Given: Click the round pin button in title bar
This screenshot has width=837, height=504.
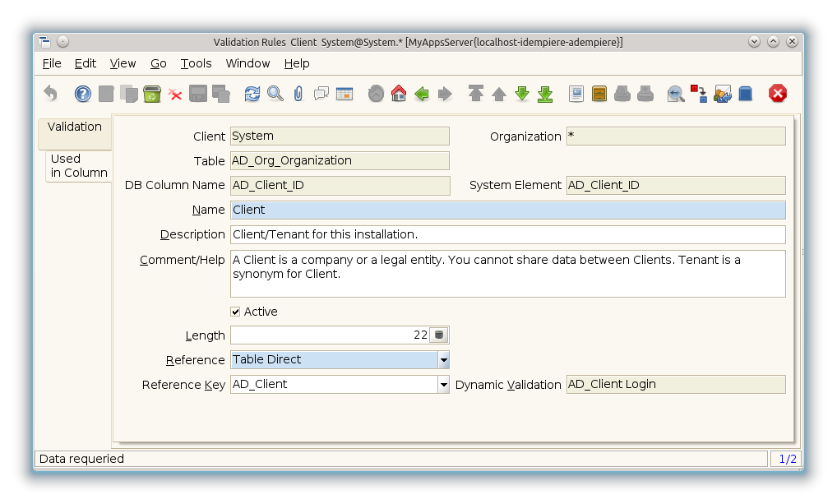Looking at the screenshot, I should point(63,42).
